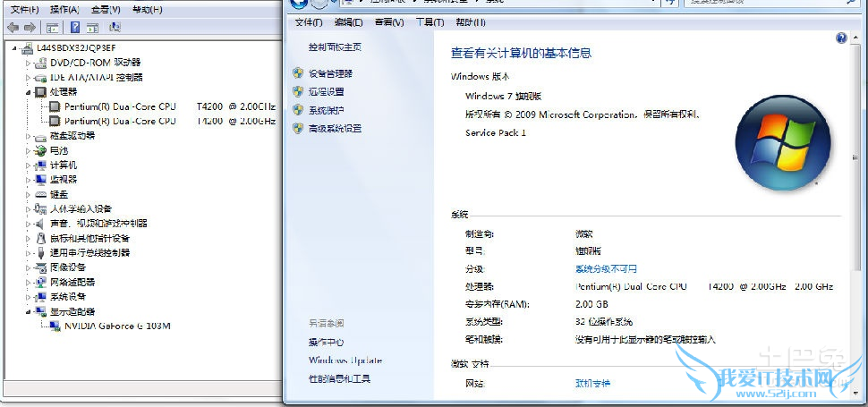Click the scan for hardware changes icon
Screen dimensions: 868x407
coord(115,27)
